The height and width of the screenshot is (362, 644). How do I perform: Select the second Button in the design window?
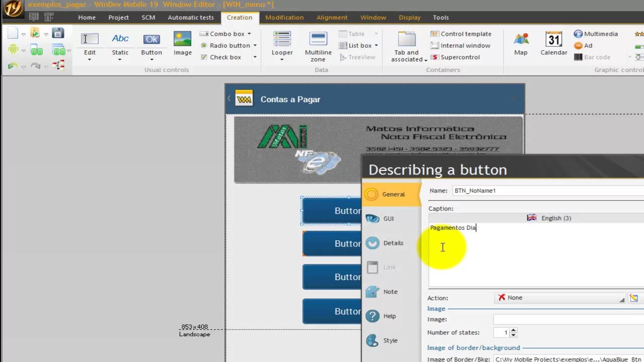332,243
